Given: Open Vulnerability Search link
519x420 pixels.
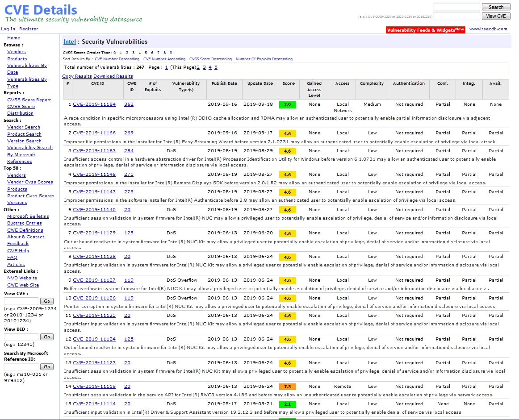Looking at the screenshot, I should tap(30, 147).
